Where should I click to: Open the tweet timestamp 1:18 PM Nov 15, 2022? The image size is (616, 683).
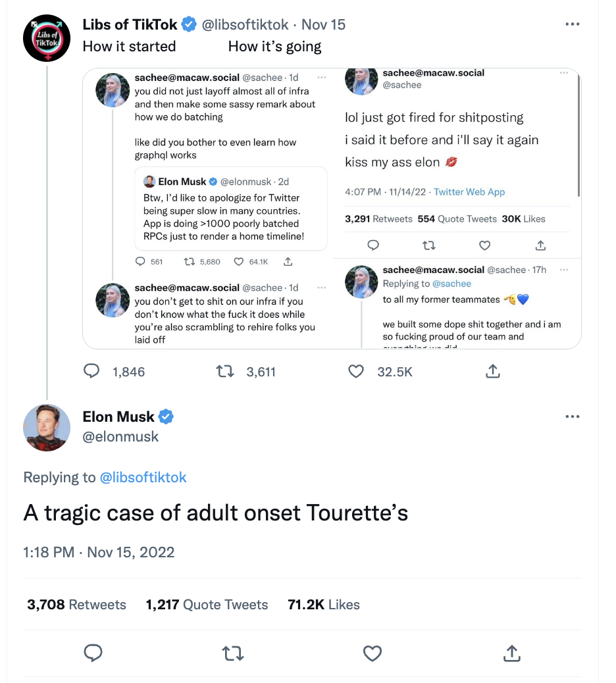[x=99, y=552]
